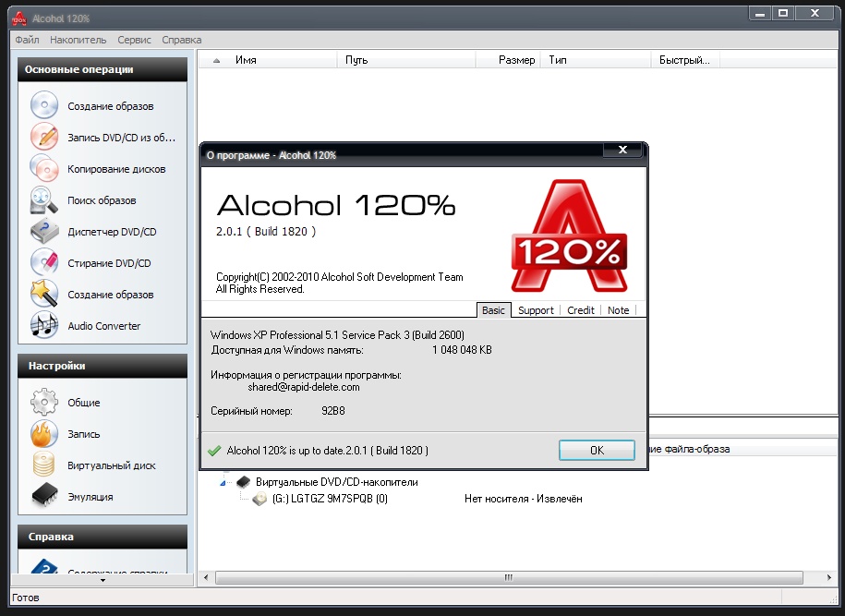Image resolution: width=845 pixels, height=616 pixels.
Task: Open the Эмуляция emulation settings
Action: (x=72, y=497)
